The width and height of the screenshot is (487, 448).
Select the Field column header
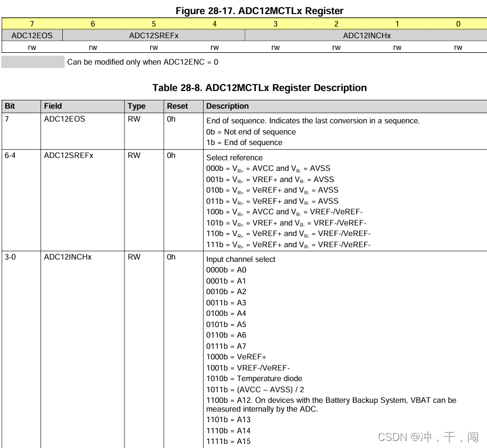53,106
